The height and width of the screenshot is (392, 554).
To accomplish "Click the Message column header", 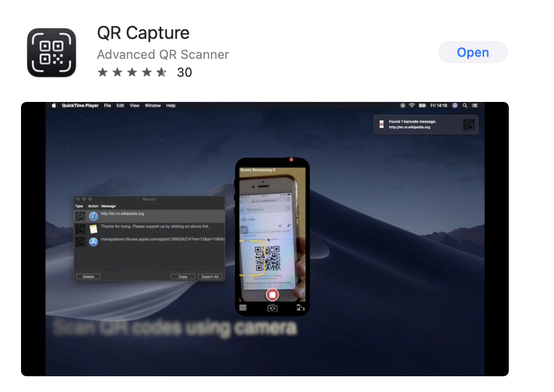I will coord(108,206).
